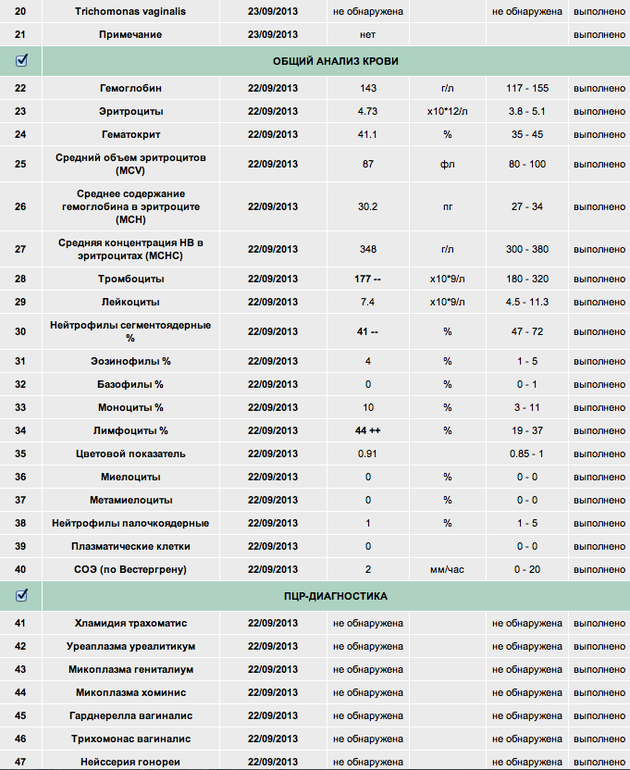This screenshot has height=770, width=630.
Task: Click Нейтрофилы палочкоядерные label
Action: [131, 523]
